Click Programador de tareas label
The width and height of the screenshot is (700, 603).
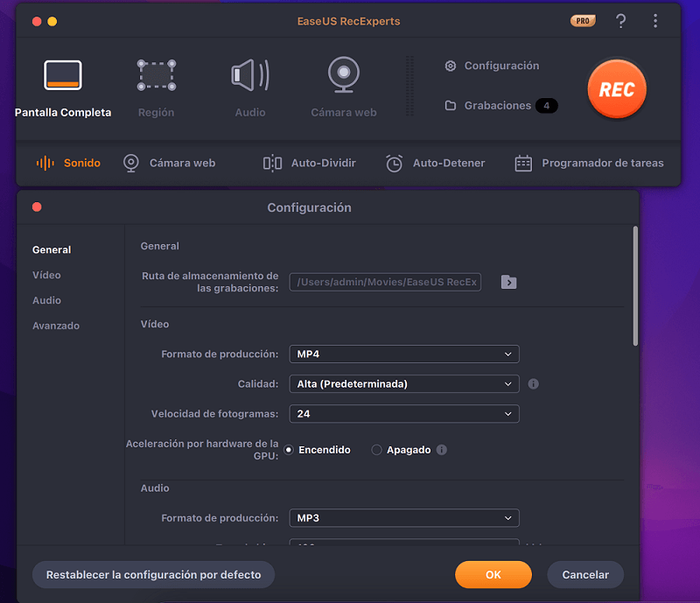coord(603,163)
